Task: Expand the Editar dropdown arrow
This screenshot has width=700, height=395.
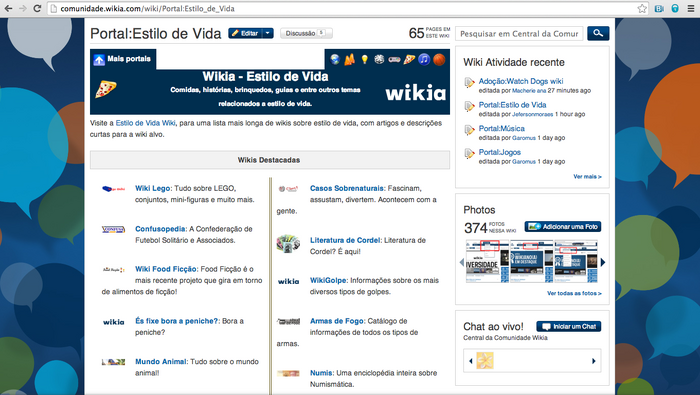Action: [268, 33]
